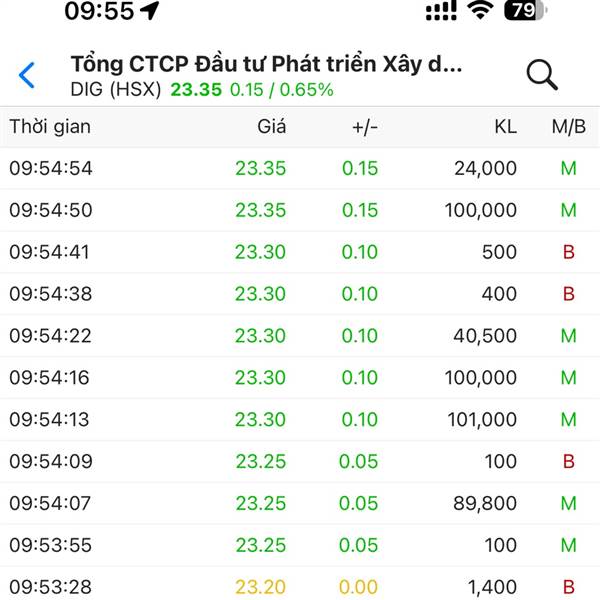Tap the Wi-Fi status icon
The width and height of the screenshot is (600, 600).
point(481,10)
